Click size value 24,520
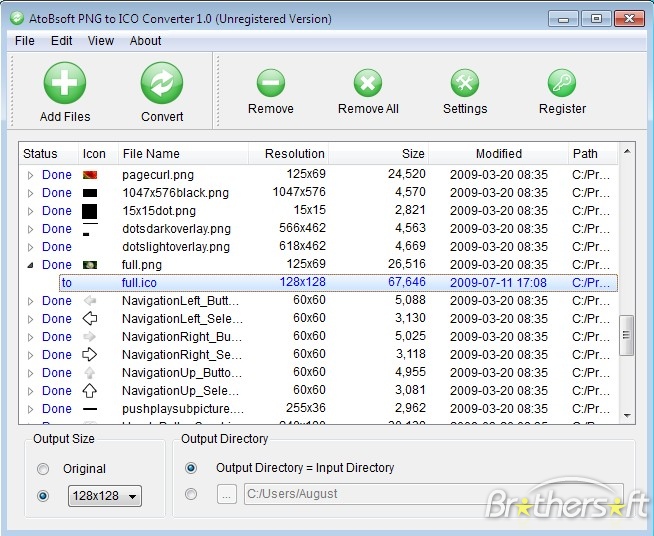Viewport: 654px width, 536px height. click(x=407, y=174)
